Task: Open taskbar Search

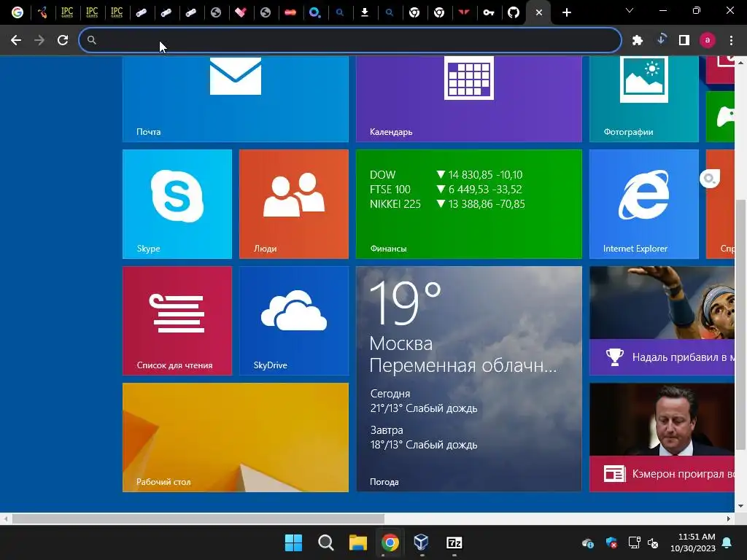Action: click(x=326, y=542)
